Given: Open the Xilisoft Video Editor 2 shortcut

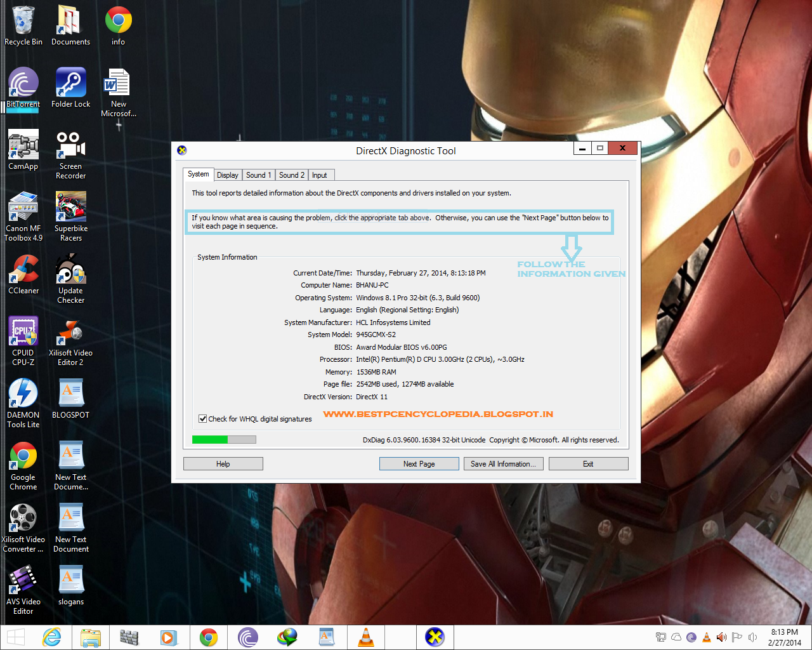Looking at the screenshot, I should pyautogui.click(x=70, y=342).
